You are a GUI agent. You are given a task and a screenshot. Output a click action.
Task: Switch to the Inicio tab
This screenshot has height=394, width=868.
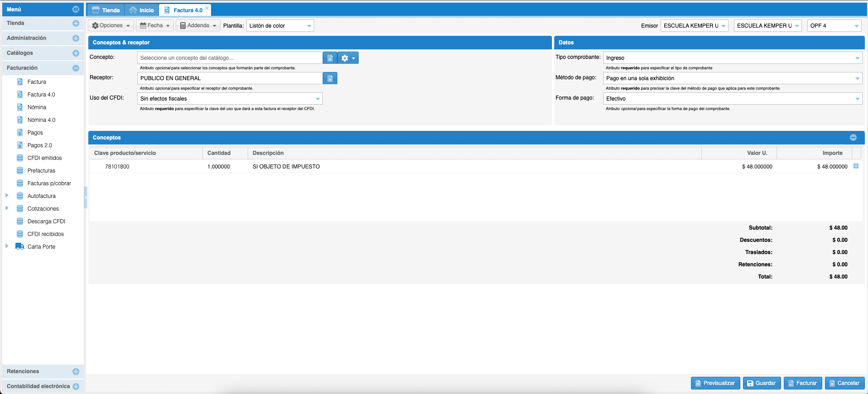pos(142,10)
